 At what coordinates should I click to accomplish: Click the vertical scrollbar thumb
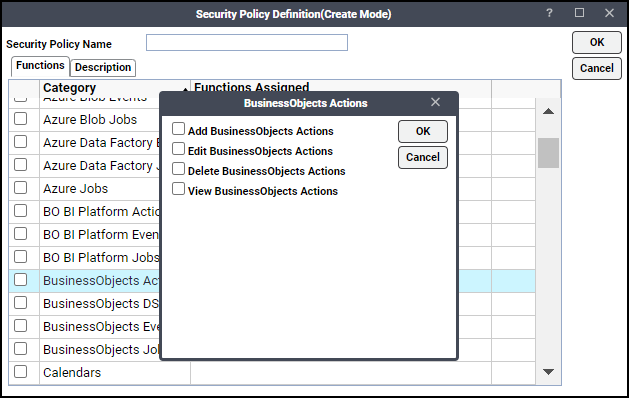(548, 153)
